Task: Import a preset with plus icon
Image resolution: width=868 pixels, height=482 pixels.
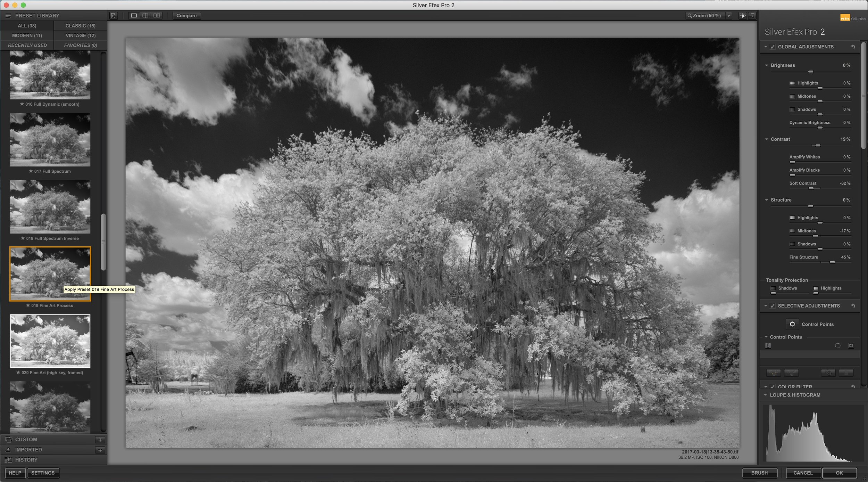Action: [100, 450]
